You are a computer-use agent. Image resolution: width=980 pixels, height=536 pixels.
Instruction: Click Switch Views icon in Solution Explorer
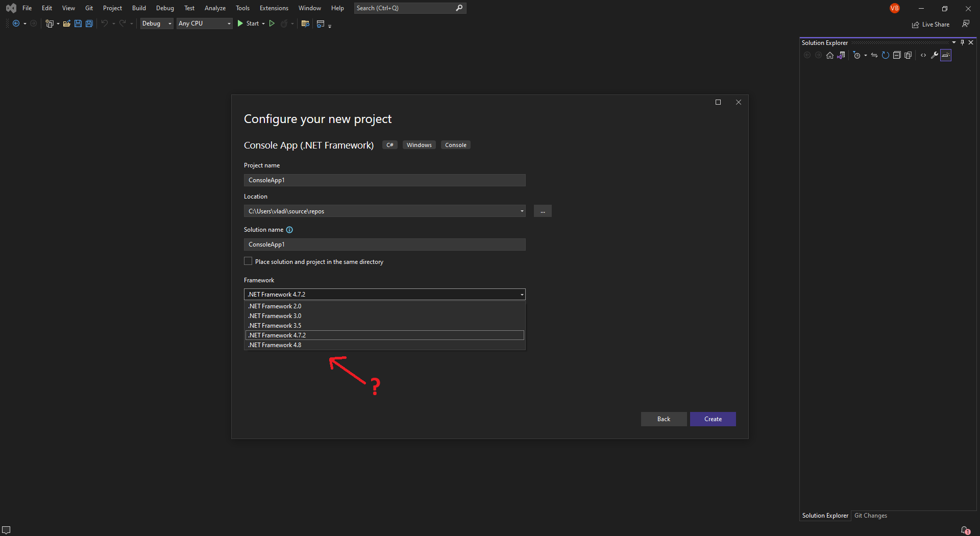click(841, 55)
